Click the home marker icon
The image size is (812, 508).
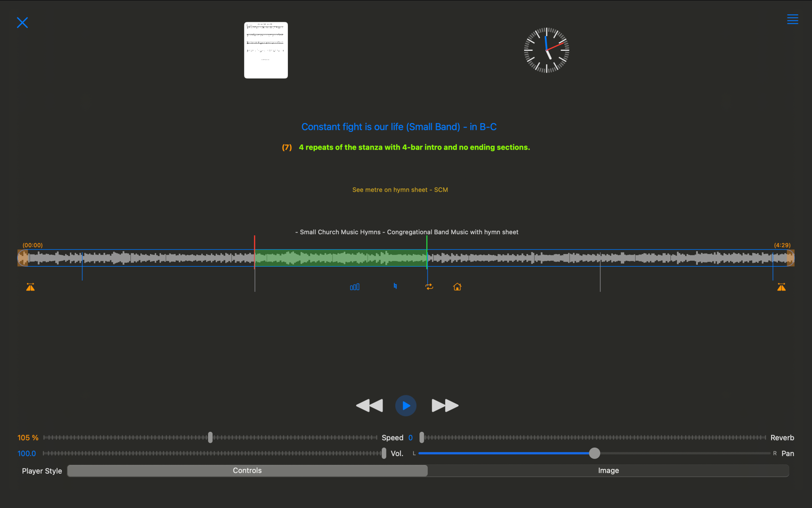(x=456, y=287)
